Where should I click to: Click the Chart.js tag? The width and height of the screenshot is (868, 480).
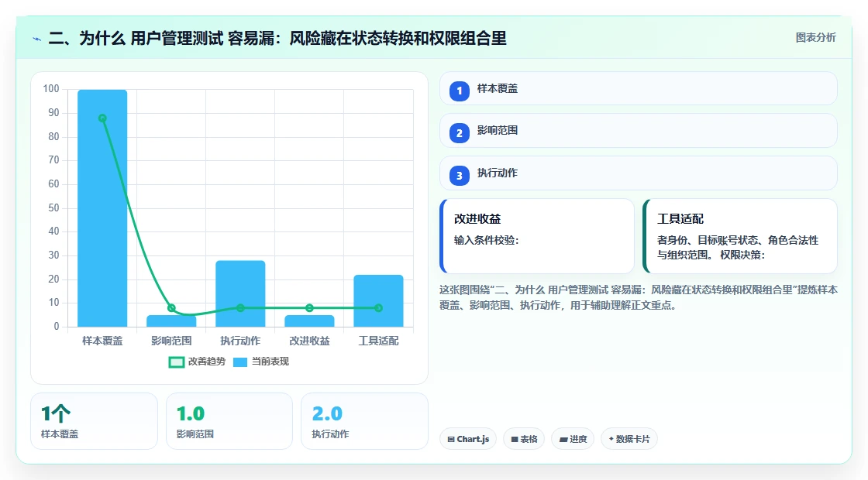click(468, 439)
